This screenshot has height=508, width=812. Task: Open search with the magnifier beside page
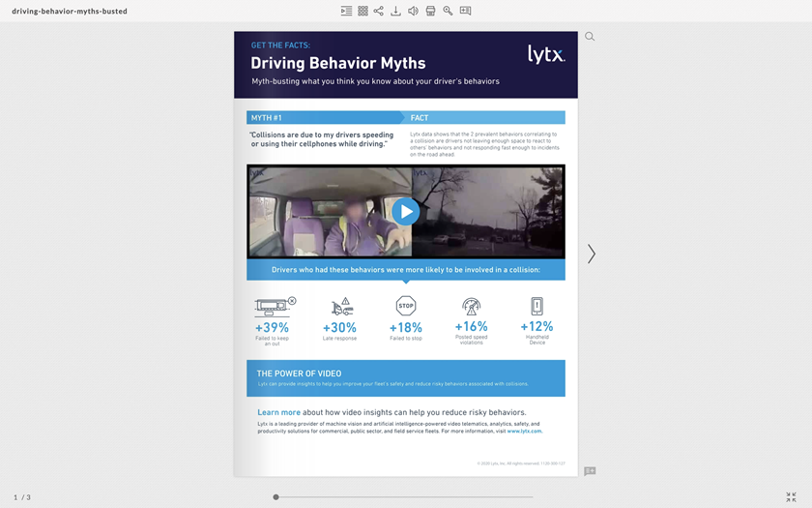(x=590, y=37)
